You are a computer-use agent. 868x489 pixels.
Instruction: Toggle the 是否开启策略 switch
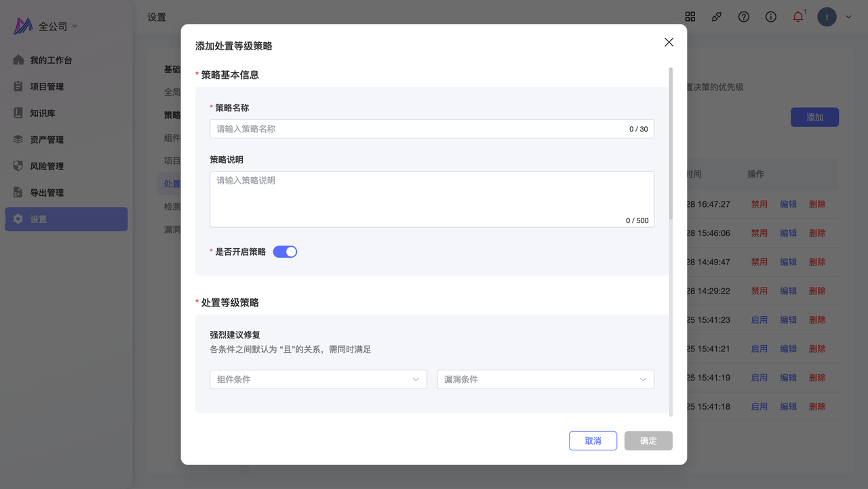285,252
